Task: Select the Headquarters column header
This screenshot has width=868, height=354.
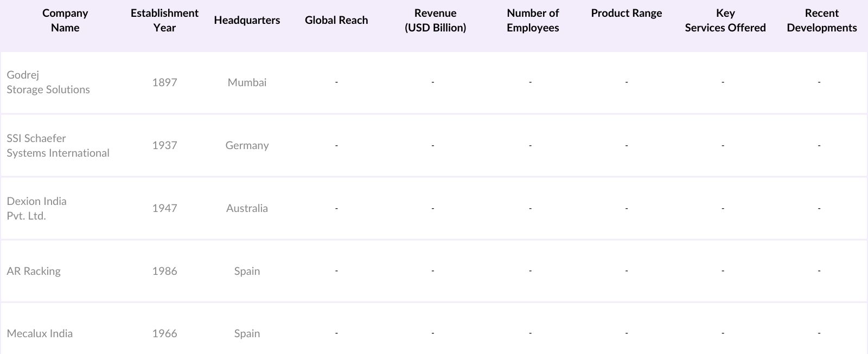Action: [247, 21]
